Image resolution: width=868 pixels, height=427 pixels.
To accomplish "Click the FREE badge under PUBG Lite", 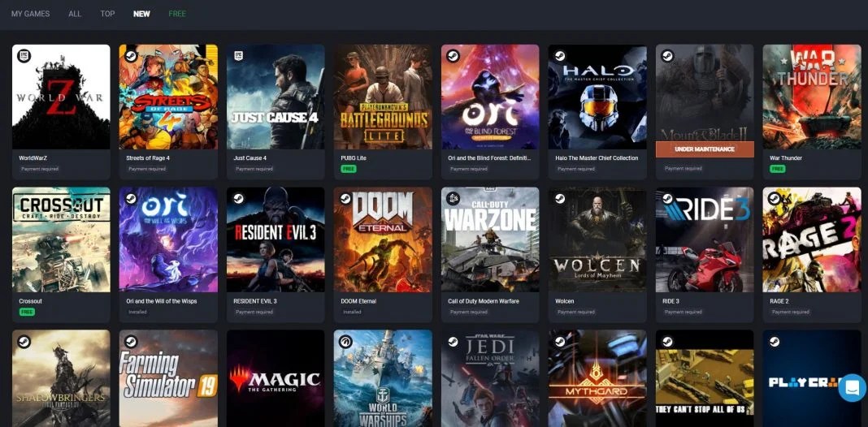I will (x=348, y=169).
